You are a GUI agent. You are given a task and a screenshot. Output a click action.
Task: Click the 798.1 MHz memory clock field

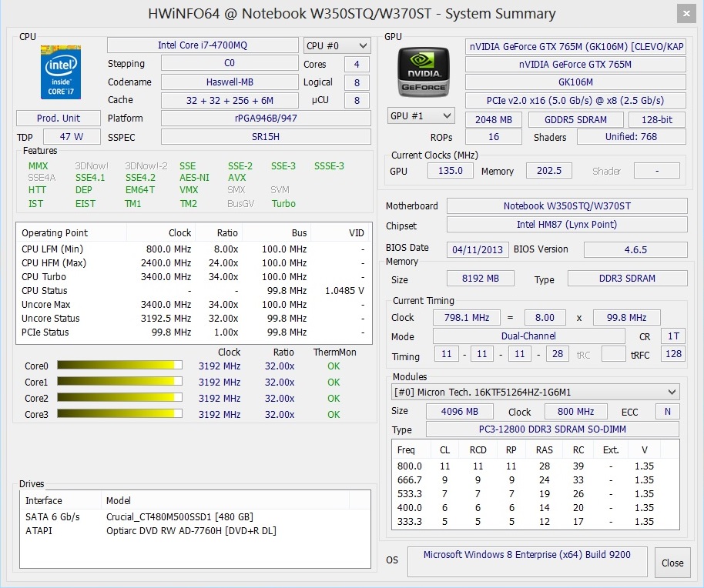pos(467,318)
